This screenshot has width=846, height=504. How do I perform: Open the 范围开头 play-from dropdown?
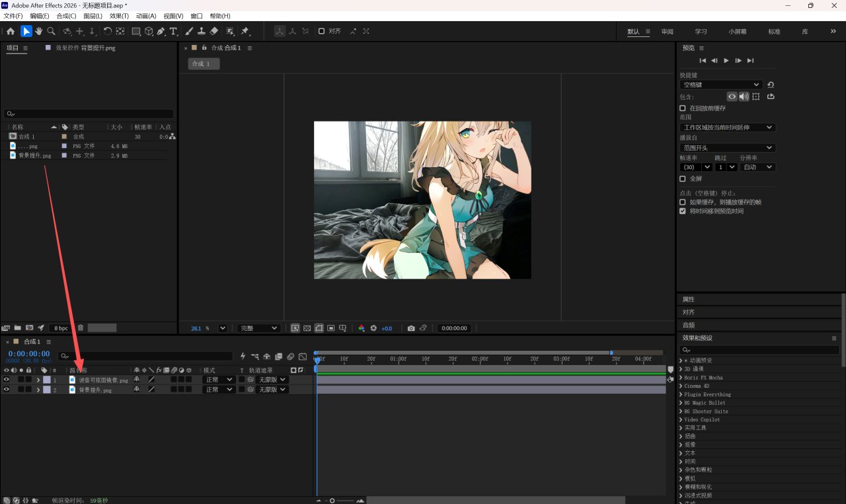coord(728,148)
